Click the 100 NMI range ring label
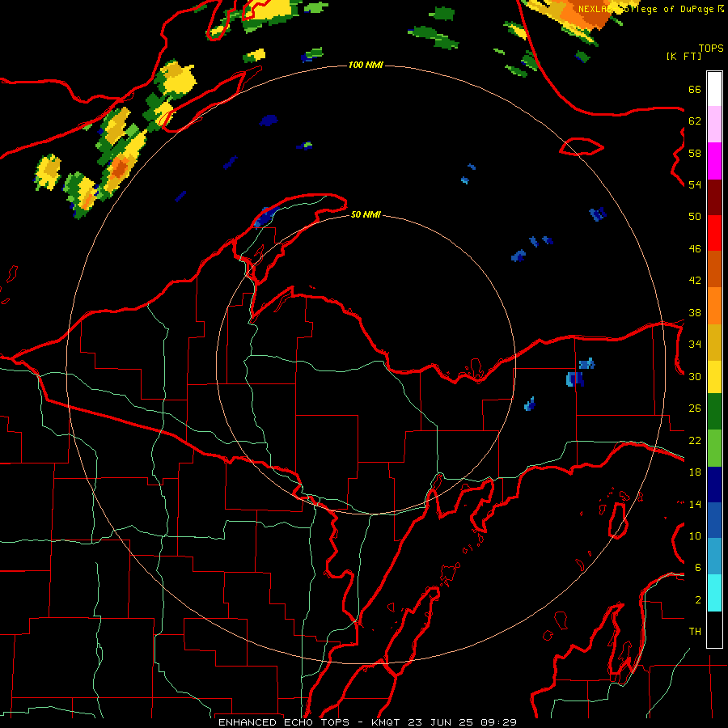The image size is (728, 728). pyautogui.click(x=366, y=65)
